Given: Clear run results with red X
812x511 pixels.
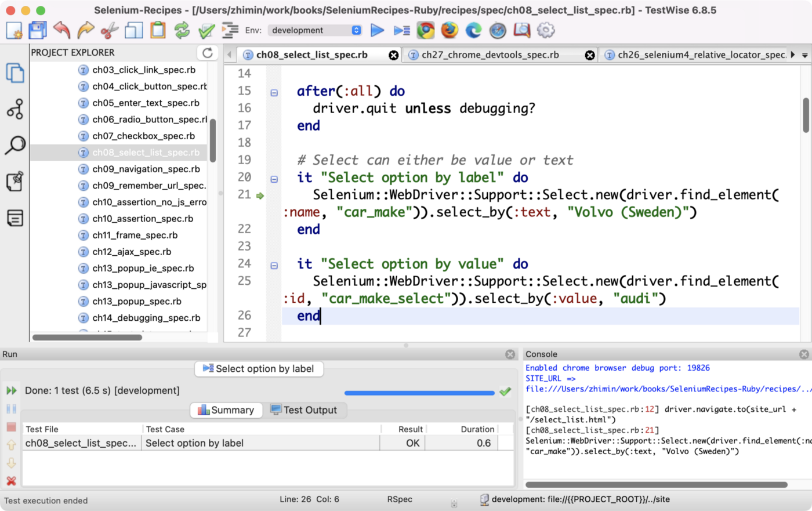Looking at the screenshot, I should (11, 481).
